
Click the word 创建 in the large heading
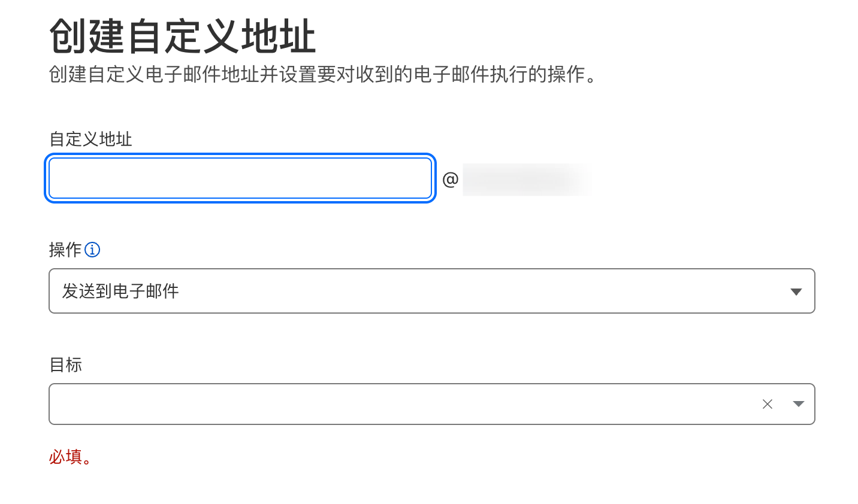pos(87,37)
